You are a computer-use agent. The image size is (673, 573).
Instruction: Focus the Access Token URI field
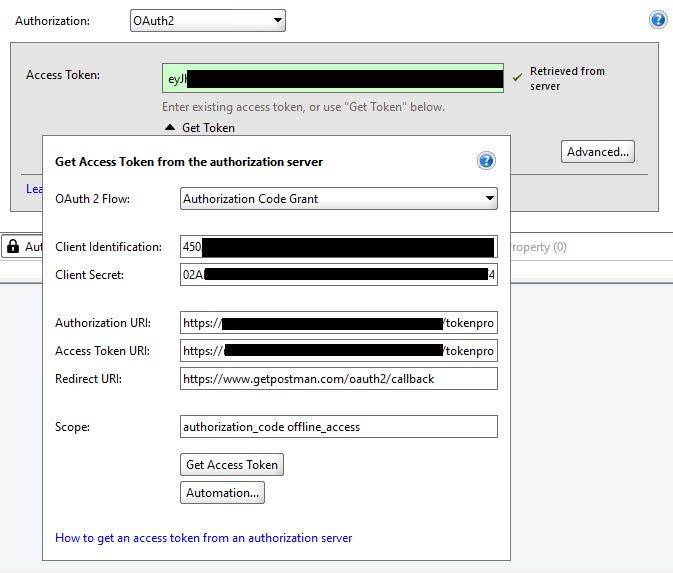pyautogui.click(x=338, y=351)
